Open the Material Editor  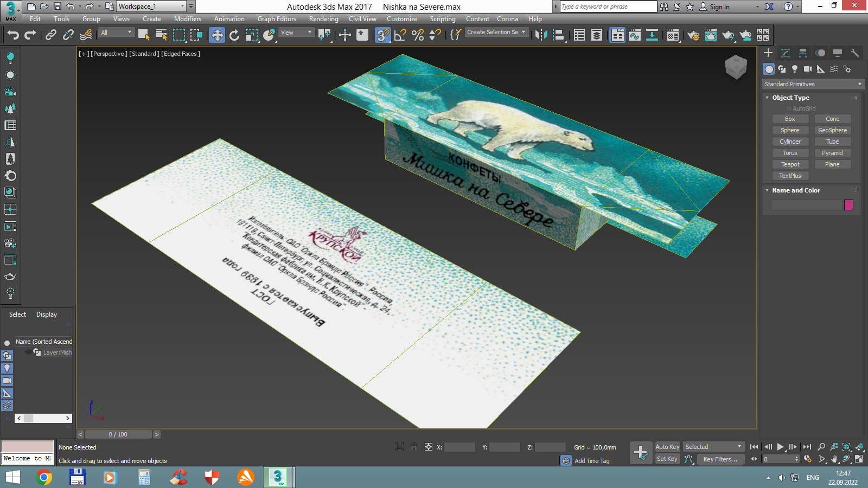[672, 35]
